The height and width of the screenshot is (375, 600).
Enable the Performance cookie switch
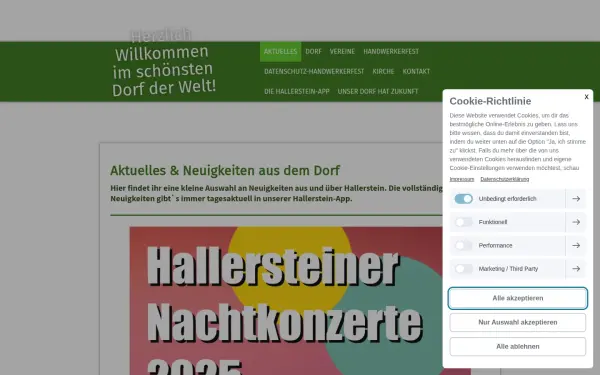point(463,245)
